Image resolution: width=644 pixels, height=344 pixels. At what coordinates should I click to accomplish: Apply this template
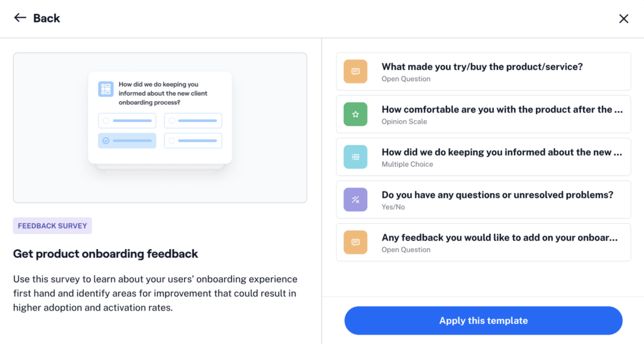click(x=483, y=321)
